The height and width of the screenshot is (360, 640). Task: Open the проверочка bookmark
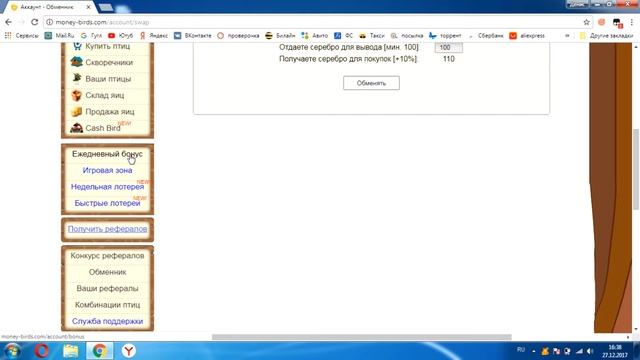238,36
